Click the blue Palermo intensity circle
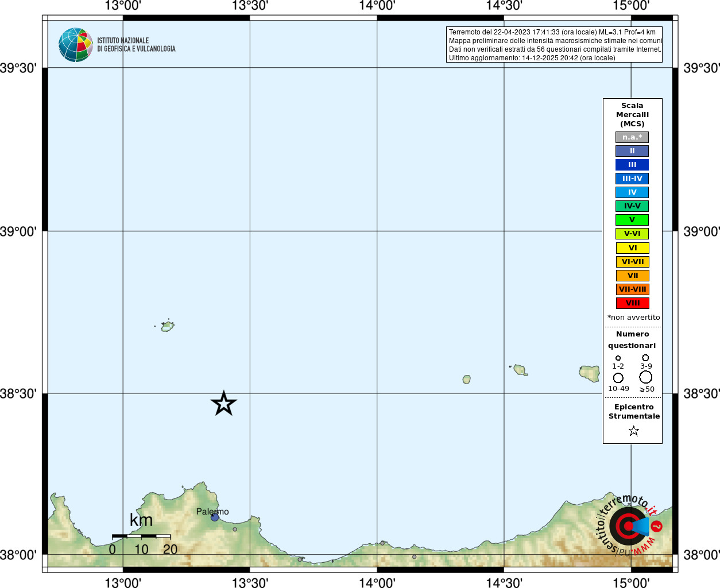This screenshot has width=720, height=588. (x=215, y=517)
